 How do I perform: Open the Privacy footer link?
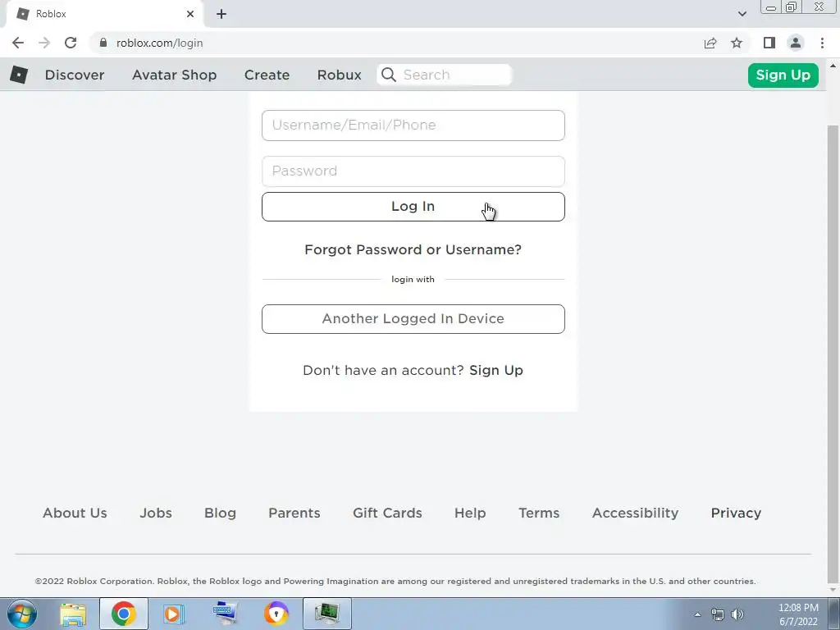736,514
